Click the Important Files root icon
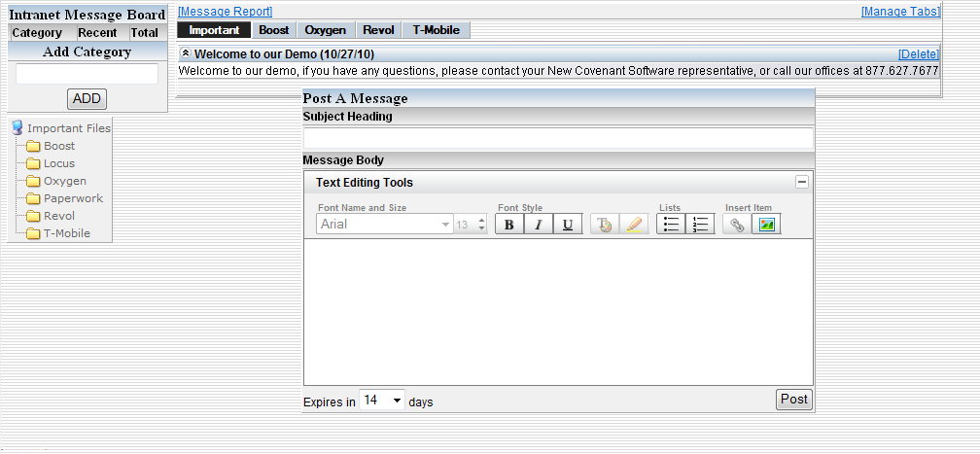The image size is (980, 454). (x=17, y=127)
